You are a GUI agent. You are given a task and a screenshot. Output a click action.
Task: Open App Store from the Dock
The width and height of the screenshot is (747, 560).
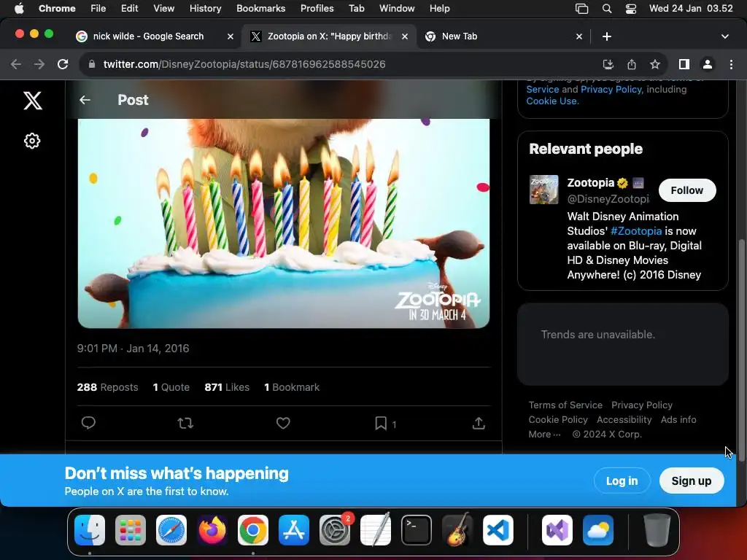pos(294,530)
